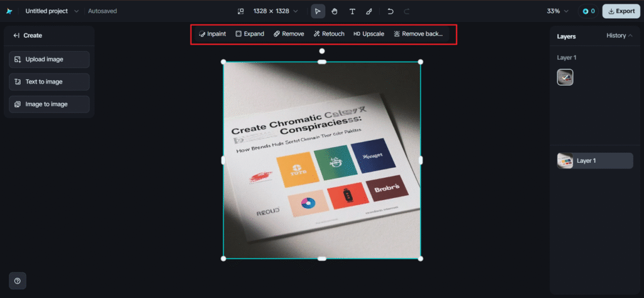Redo the last action

[407, 11]
